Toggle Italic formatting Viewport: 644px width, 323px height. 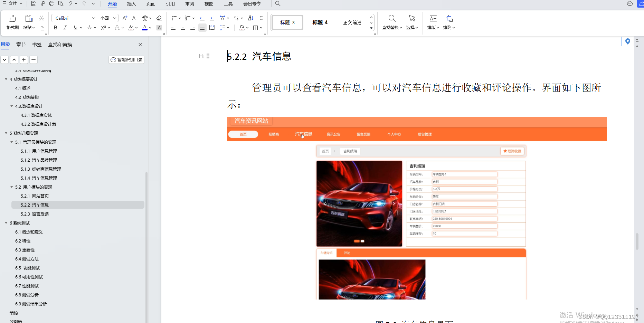pos(65,28)
